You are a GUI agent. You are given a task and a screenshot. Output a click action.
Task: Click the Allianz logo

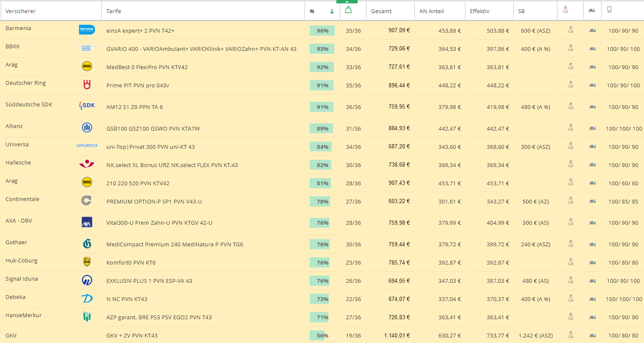point(87,128)
